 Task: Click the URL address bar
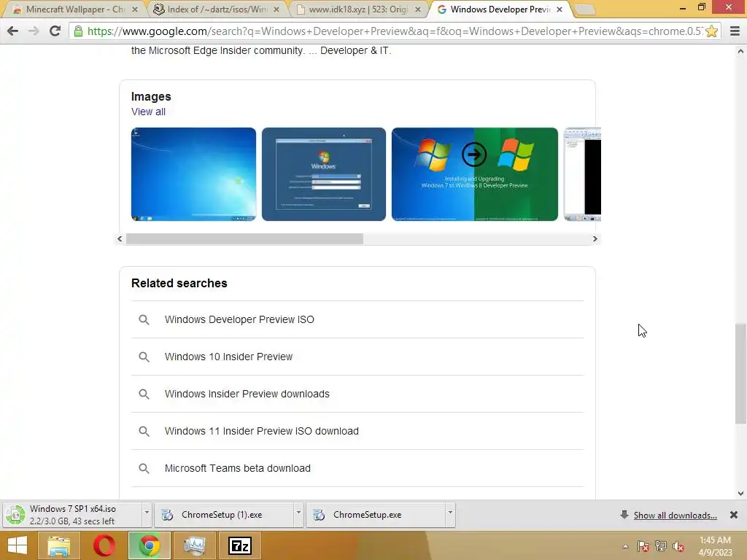(395, 31)
